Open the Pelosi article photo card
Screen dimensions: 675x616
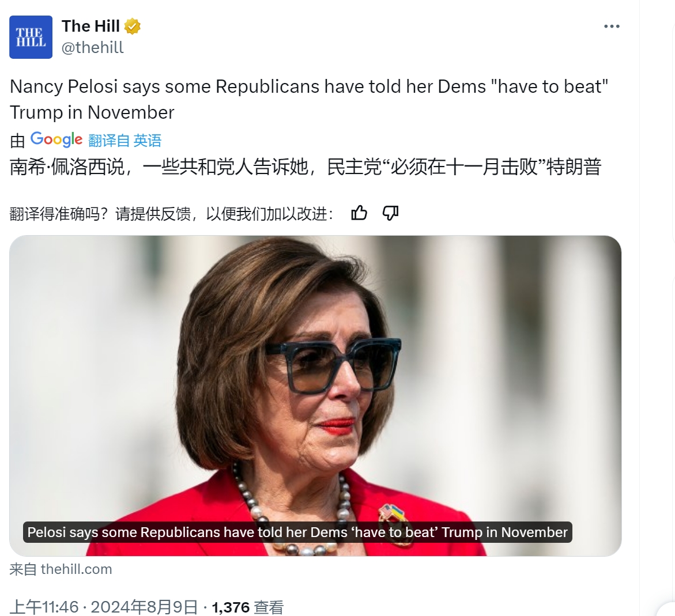(315, 396)
